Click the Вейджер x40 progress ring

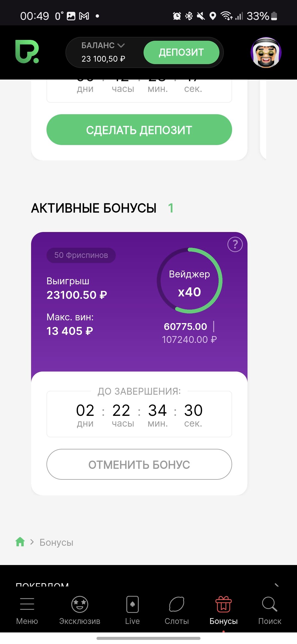(x=189, y=280)
